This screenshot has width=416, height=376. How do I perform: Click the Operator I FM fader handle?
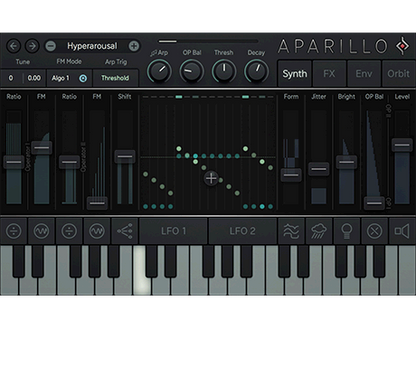41,148
